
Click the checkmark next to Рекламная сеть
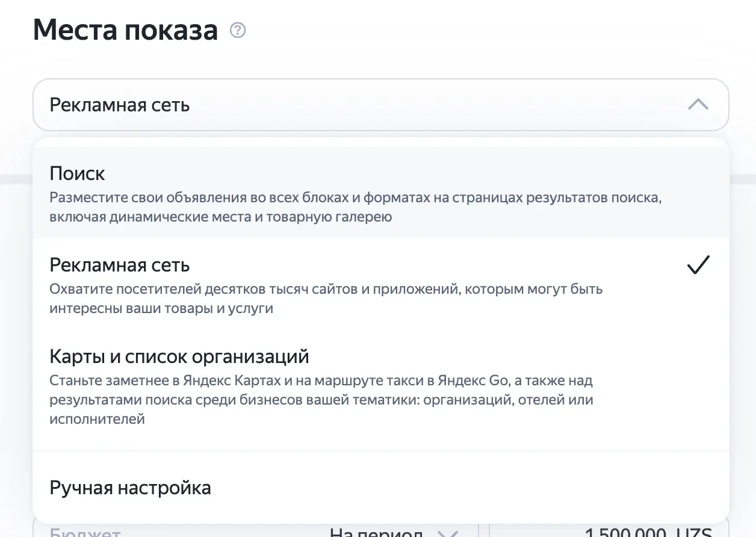pos(698,265)
